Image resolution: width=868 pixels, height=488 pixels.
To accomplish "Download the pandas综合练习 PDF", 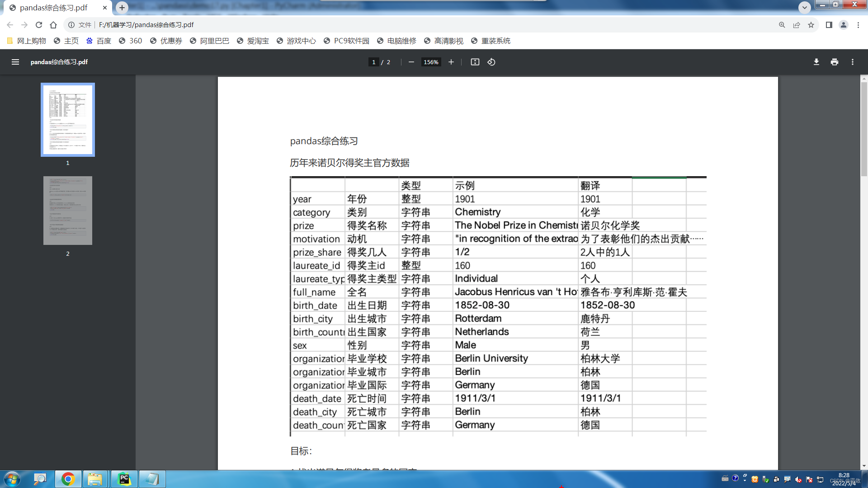I will tap(816, 62).
